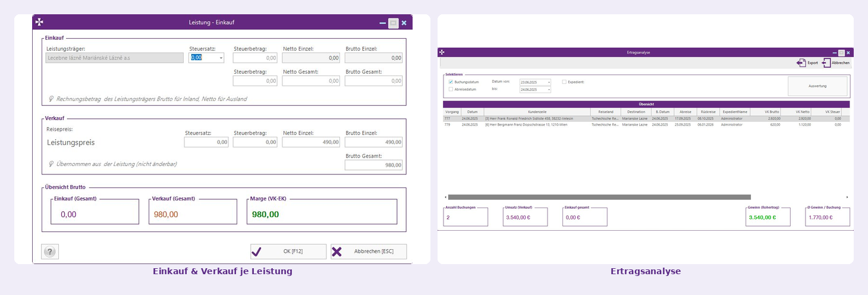
Task: Click the app logo in Leistung - Einkauf title bar
Action: [x=39, y=22]
